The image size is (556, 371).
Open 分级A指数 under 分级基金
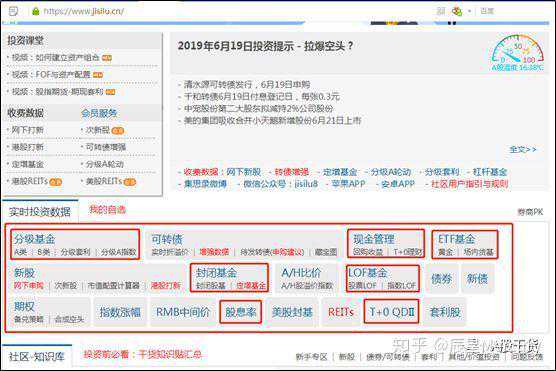click(x=119, y=252)
